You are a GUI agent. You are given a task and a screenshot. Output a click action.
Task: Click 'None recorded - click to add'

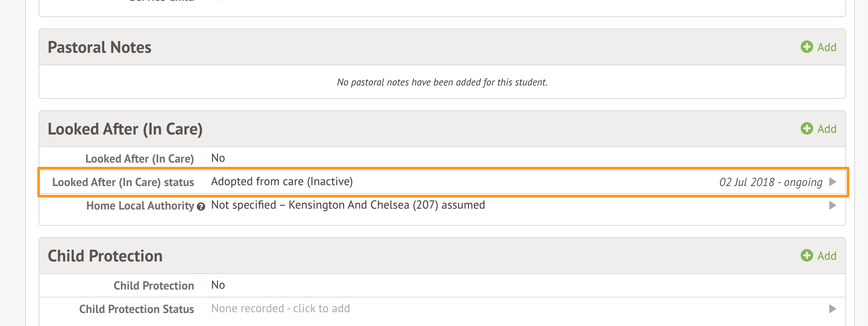coord(280,308)
